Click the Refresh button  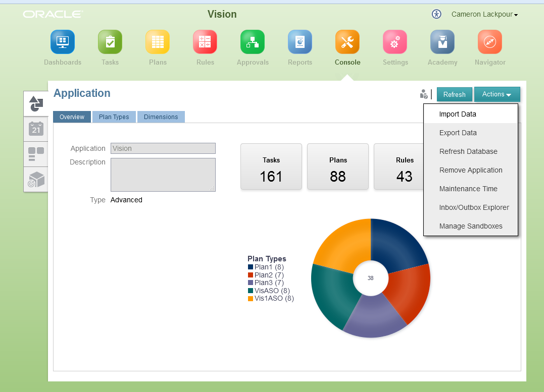454,94
